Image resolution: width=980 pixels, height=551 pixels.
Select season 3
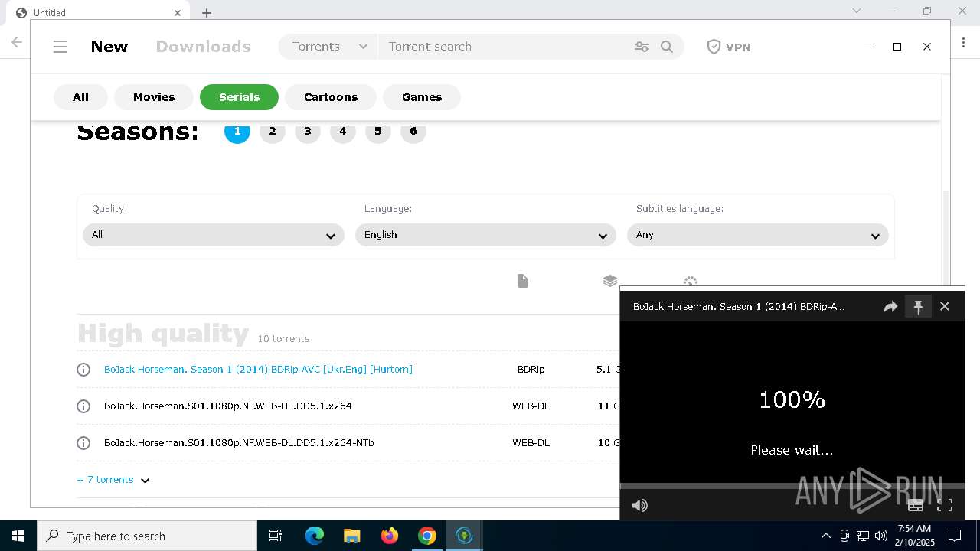(x=308, y=132)
